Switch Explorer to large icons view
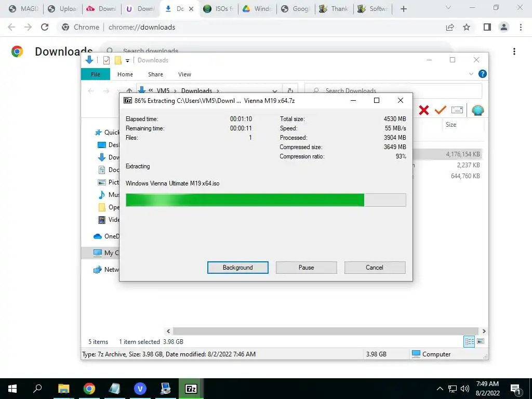The image size is (532, 399). pos(481,341)
